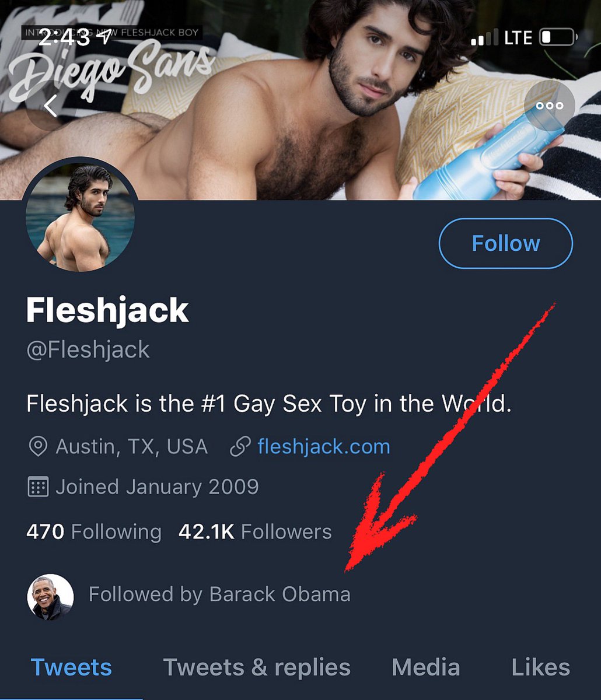View the 470 Following list
601x700 pixels.
click(94, 532)
